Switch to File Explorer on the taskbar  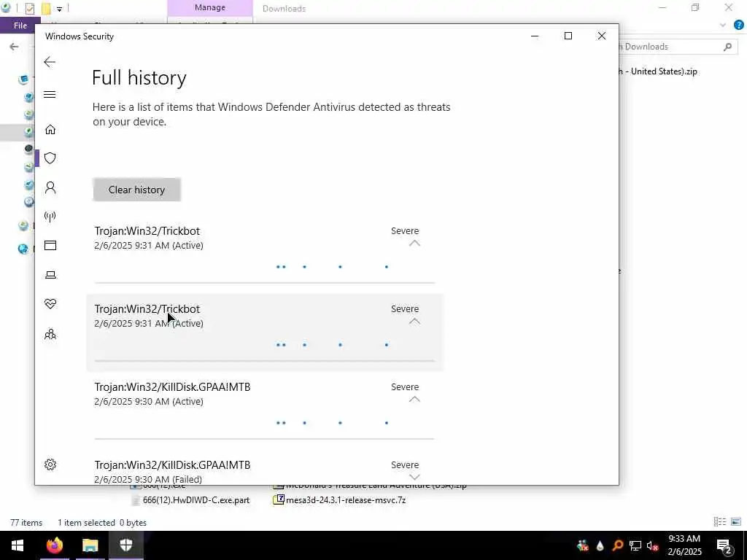pos(90,545)
